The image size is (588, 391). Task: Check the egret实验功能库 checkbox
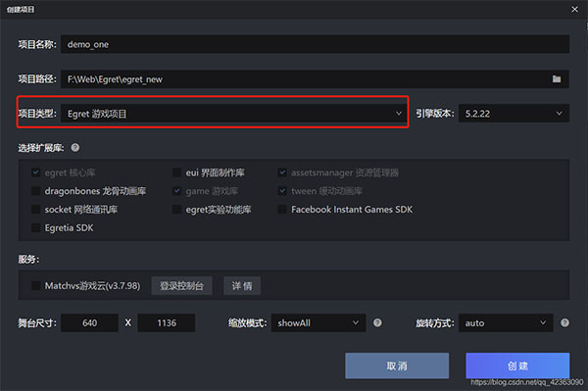point(176,209)
